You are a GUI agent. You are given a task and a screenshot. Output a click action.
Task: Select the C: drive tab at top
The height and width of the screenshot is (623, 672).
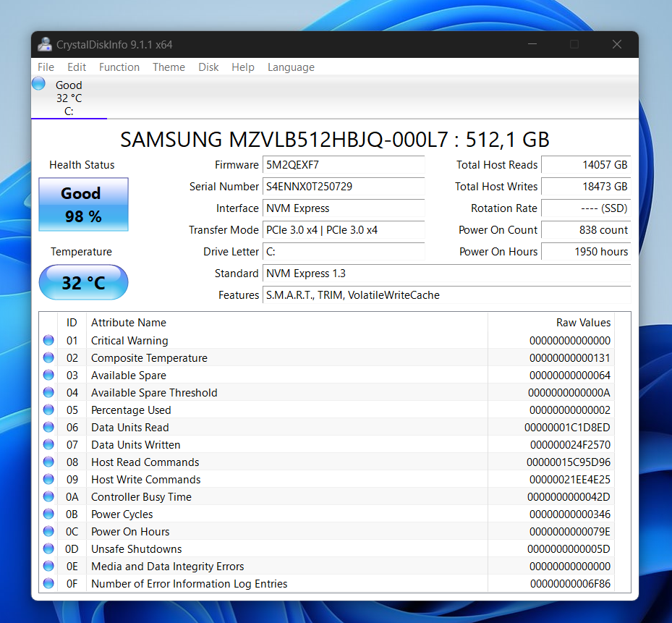coord(69,98)
